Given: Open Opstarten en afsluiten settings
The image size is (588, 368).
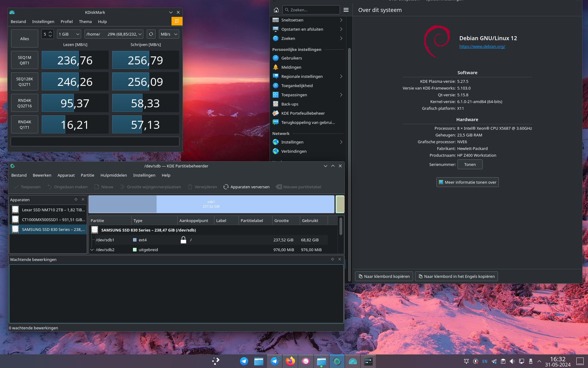Looking at the screenshot, I should tap(307, 29).
